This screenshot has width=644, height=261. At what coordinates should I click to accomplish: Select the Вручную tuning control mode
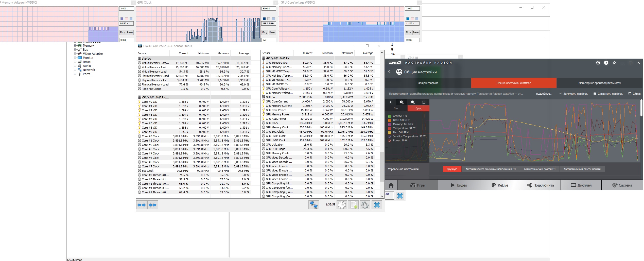pyautogui.click(x=452, y=169)
